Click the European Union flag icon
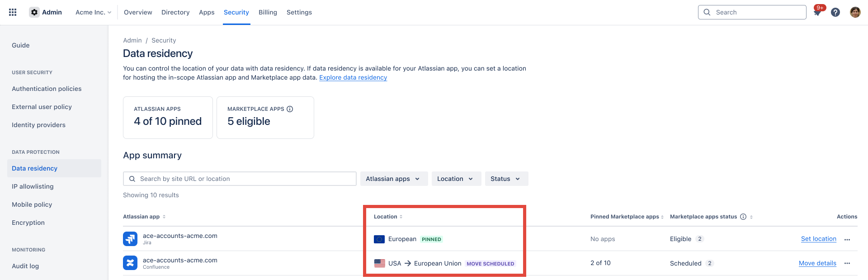Viewport: 868px width, 280px height. click(379, 239)
